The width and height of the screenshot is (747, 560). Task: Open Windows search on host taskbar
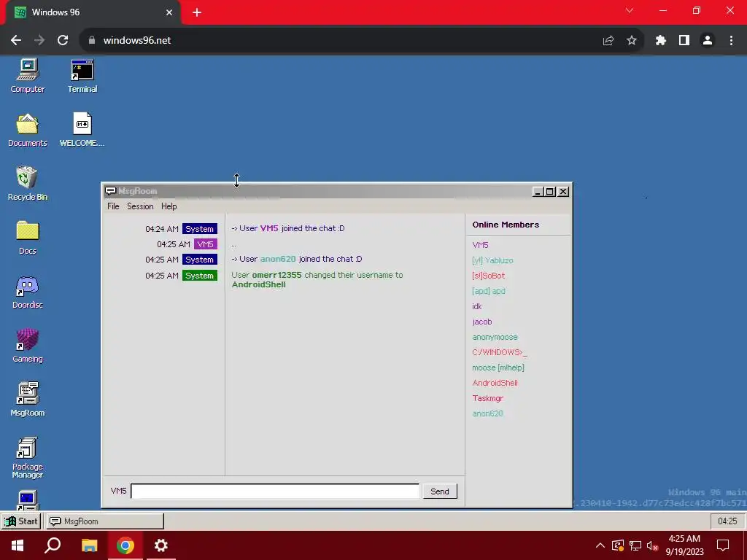pyautogui.click(x=53, y=545)
